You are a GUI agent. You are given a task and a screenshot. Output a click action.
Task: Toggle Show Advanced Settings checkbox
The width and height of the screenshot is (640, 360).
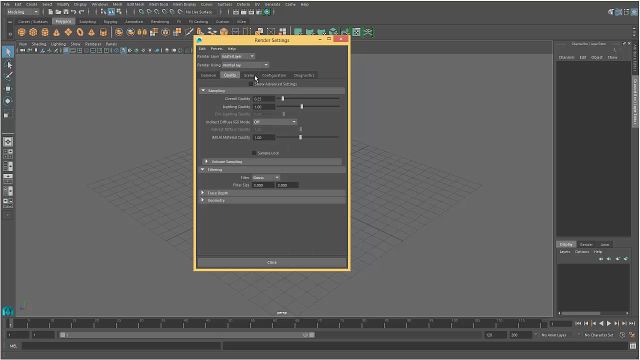pos(251,84)
